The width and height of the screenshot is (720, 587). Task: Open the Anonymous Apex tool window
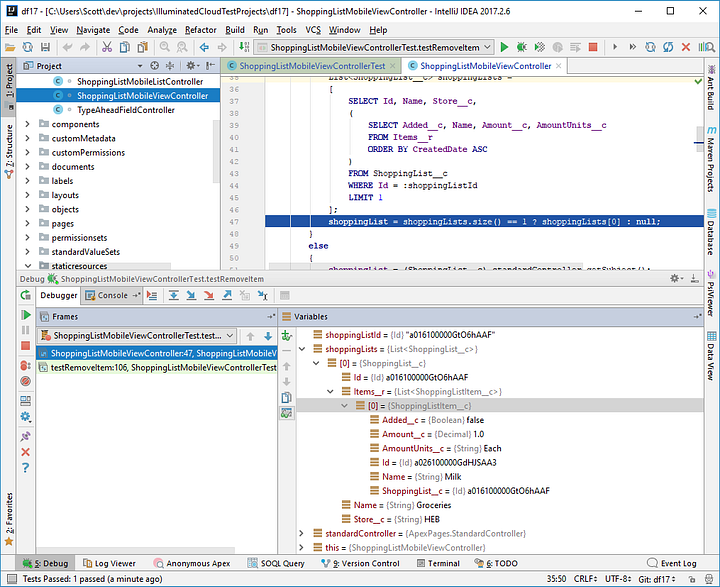click(192, 563)
